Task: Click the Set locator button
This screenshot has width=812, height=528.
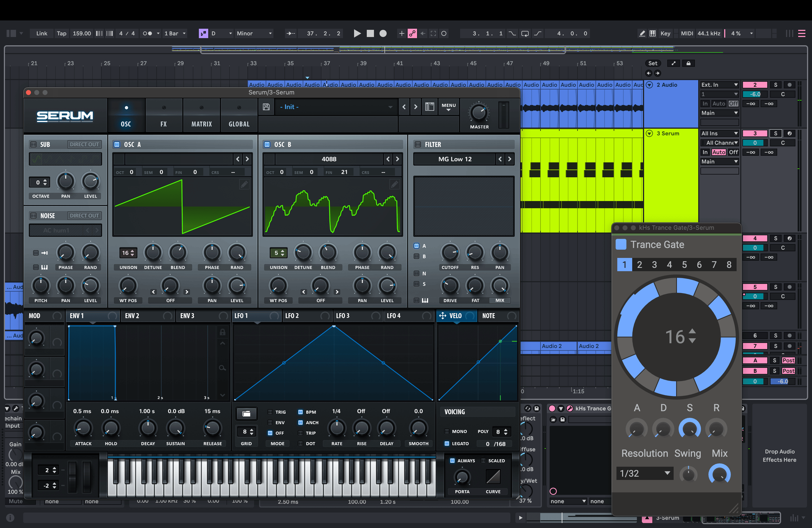Action: coord(653,63)
